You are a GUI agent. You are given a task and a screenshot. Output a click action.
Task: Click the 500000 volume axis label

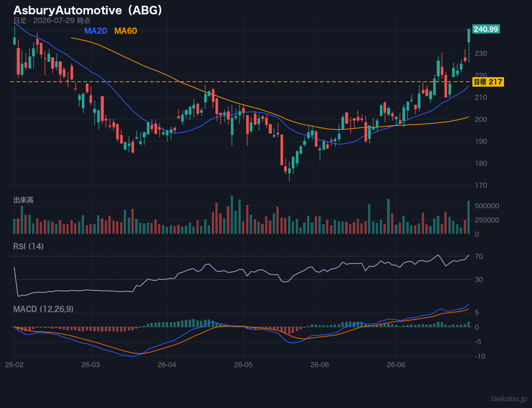[487, 206]
